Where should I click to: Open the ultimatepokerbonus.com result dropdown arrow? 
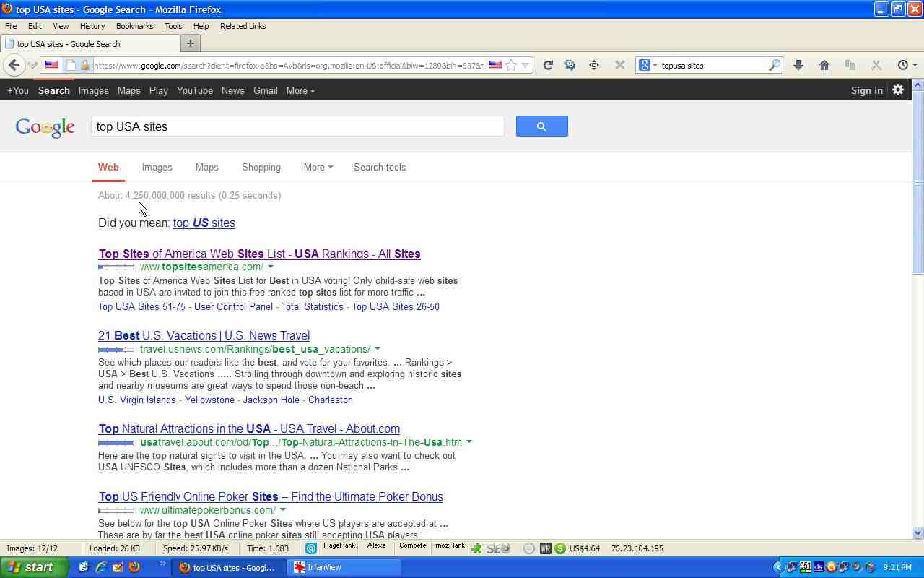pyautogui.click(x=283, y=510)
